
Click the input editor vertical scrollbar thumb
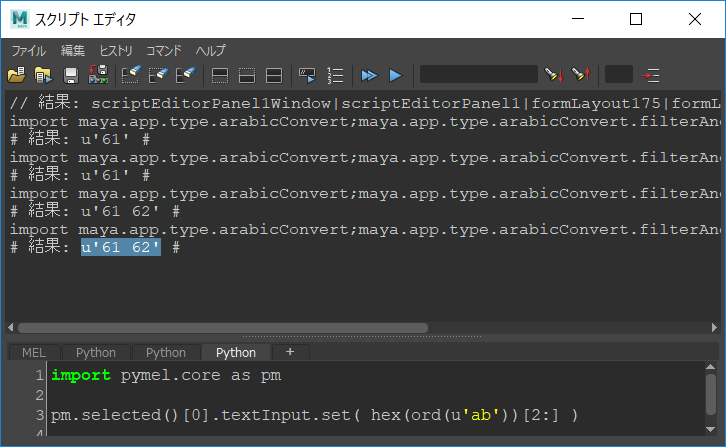click(x=711, y=395)
